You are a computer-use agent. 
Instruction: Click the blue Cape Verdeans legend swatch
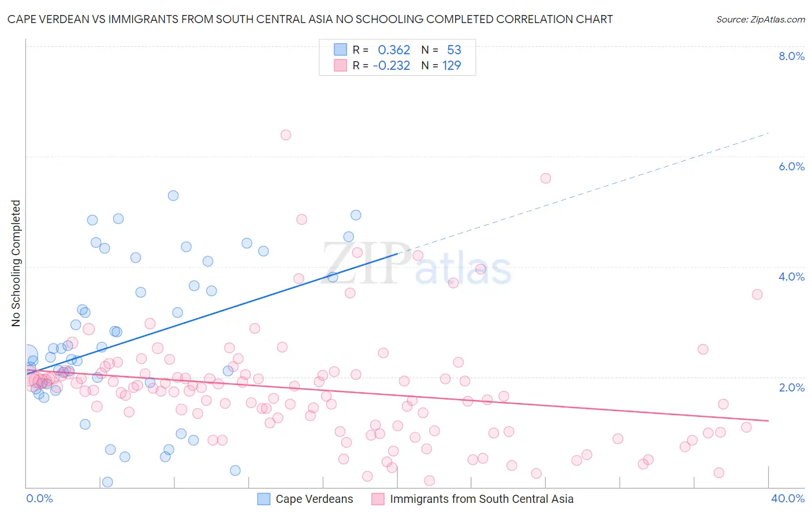264,499
